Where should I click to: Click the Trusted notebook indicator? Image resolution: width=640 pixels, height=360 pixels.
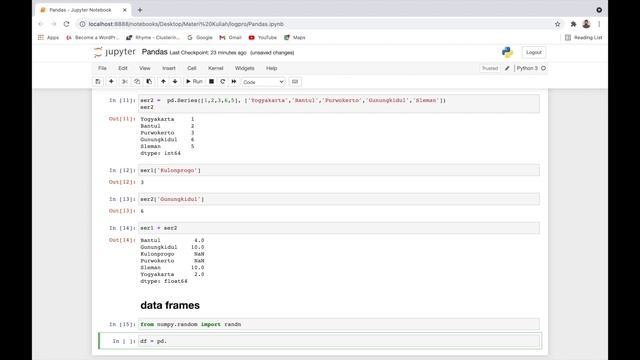pos(490,68)
